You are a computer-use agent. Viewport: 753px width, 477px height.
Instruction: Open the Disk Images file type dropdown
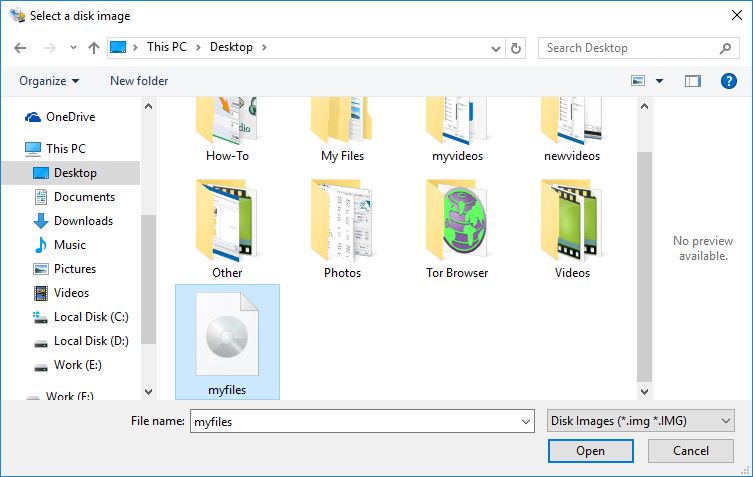coord(641,421)
